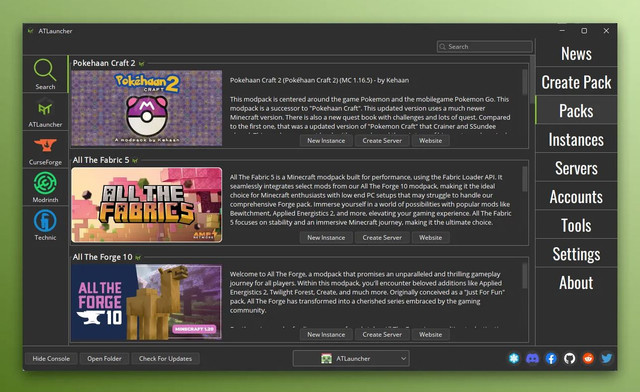Click the All The Forge 10 banner image
This screenshot has width=640, height=392.
[147, 302]
